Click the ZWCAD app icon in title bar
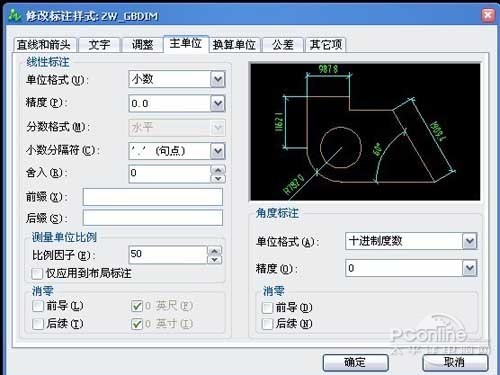This screenshot has height=375, width=500. [x=15, y=15]
